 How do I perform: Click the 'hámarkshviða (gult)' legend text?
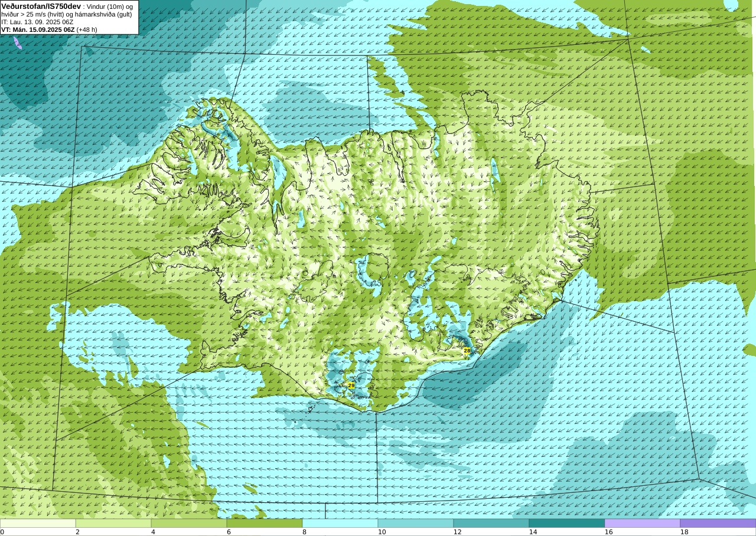[102, 14]
